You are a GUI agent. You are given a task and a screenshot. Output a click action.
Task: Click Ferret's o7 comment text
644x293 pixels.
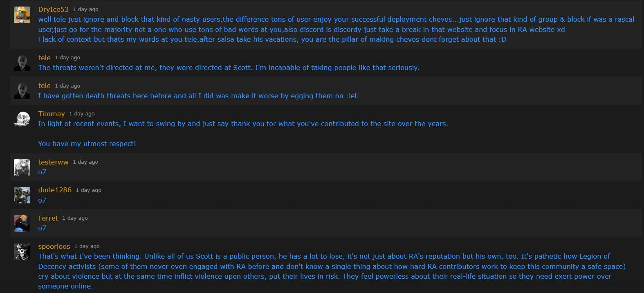click(x=42, y=228)
